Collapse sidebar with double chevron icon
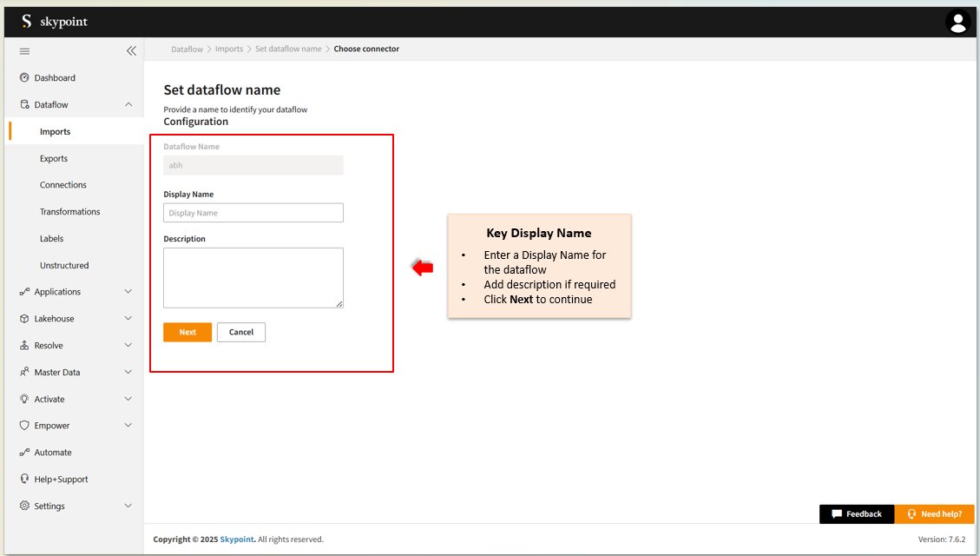Screen dimensions: 980x556 pyautogui.click(x=131, y=51)
